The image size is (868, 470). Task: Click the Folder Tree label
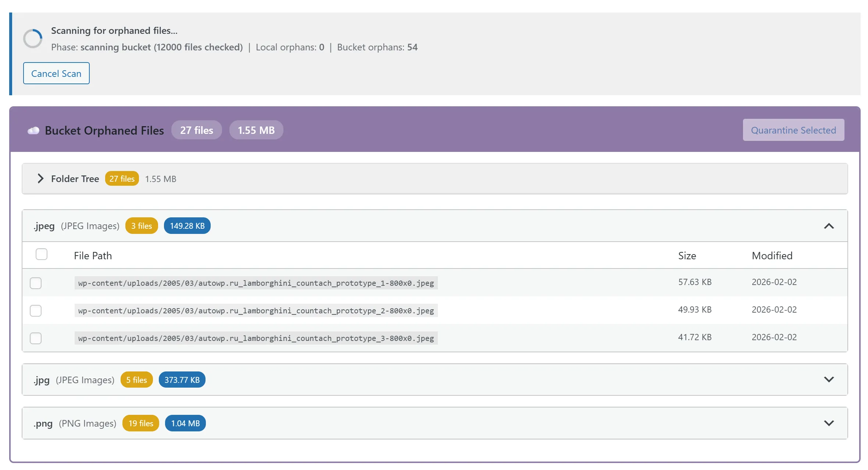[x=75, y=179]
